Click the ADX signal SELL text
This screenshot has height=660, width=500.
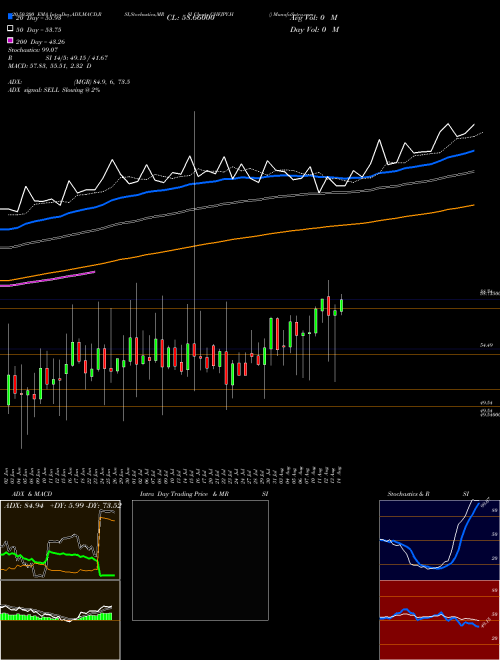click(54, 90)
